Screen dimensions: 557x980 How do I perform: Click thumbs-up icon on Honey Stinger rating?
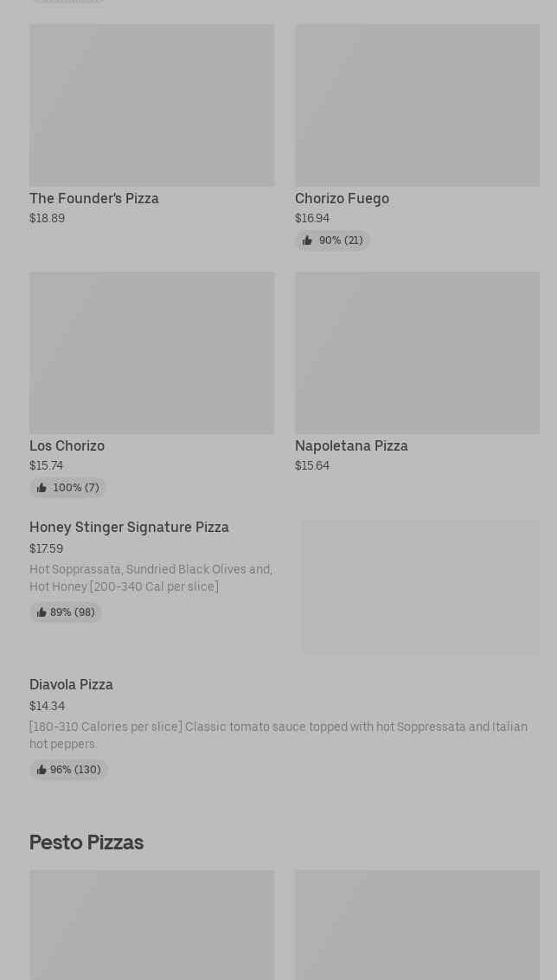point(42,612)
